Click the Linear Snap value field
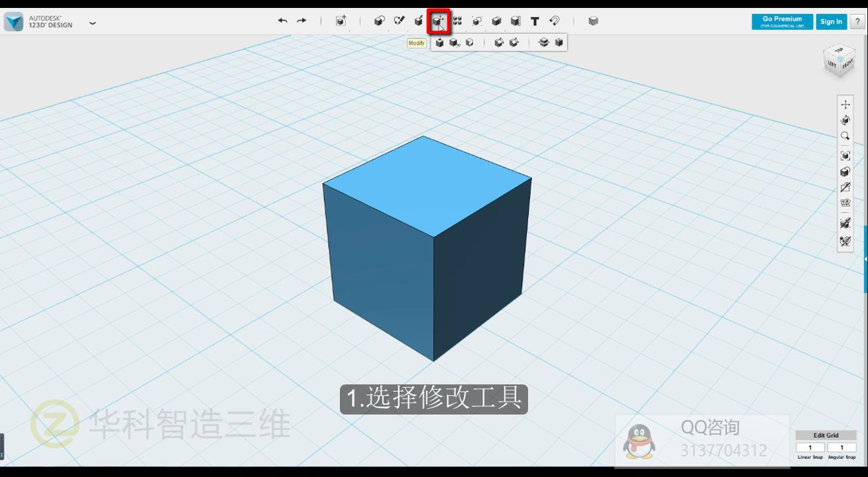Screen dimensions: 868x477 tap(810, 448)
